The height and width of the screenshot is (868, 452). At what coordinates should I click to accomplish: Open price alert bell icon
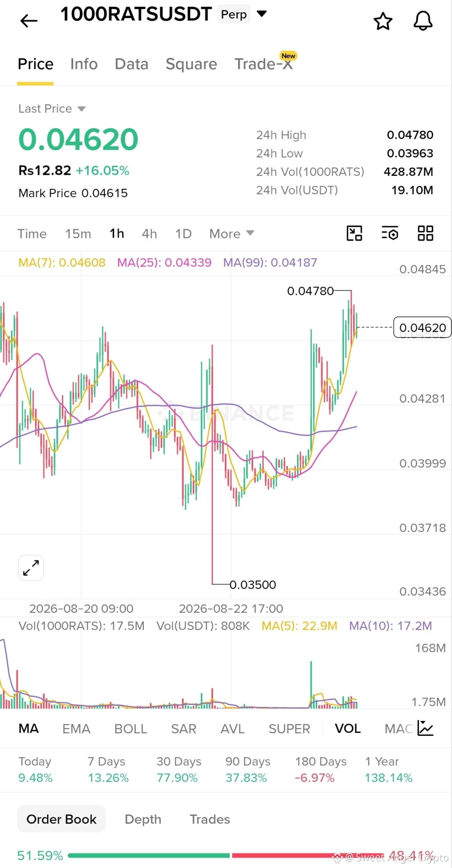pyautogui.click(x=423, y=21)
